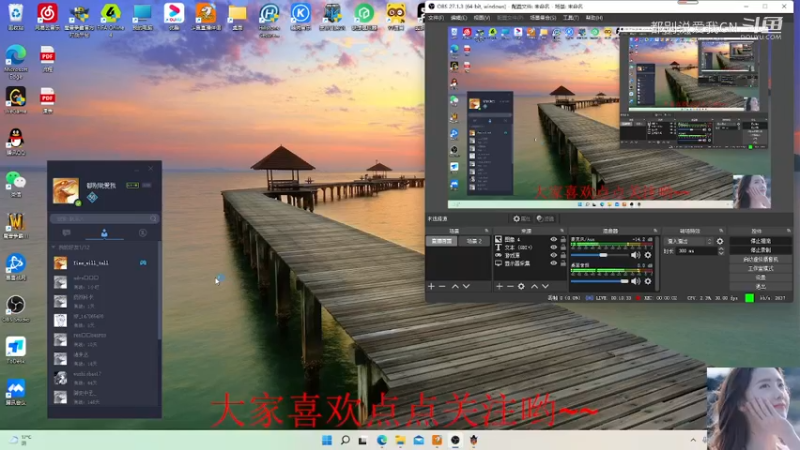Remove selected scene with minus icon
Screen dimensions: 800x450
[442, 286]
